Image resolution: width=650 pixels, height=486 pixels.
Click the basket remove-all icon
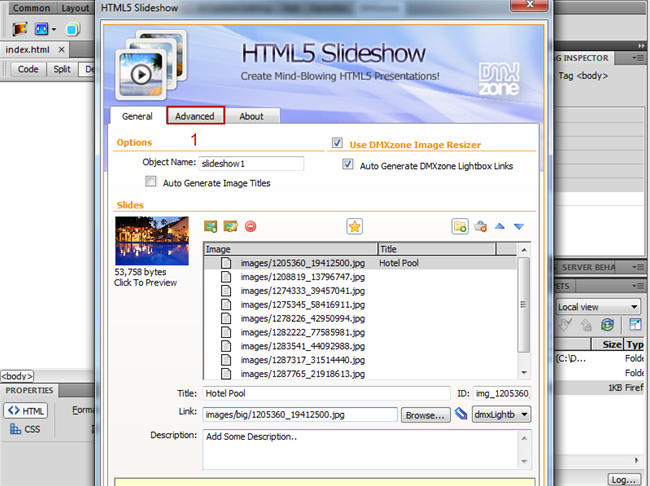pos(480,226)
